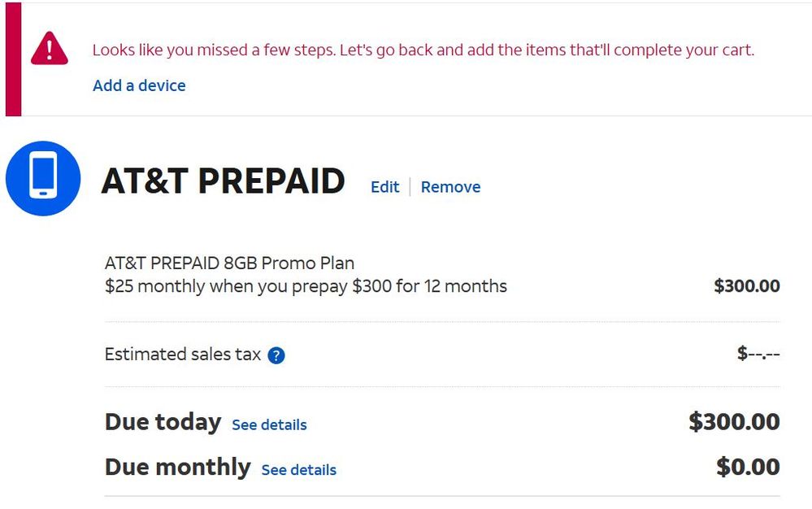Open See details next to Due monthly
The width and height of the screenshot is (812, 509).
point(298,470)
